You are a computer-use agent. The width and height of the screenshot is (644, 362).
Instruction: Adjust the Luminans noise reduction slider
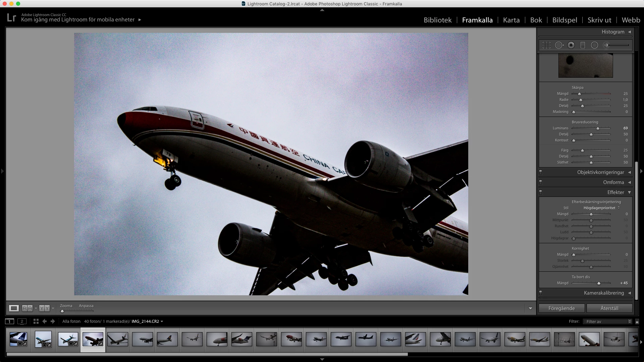tap(598, 128)
